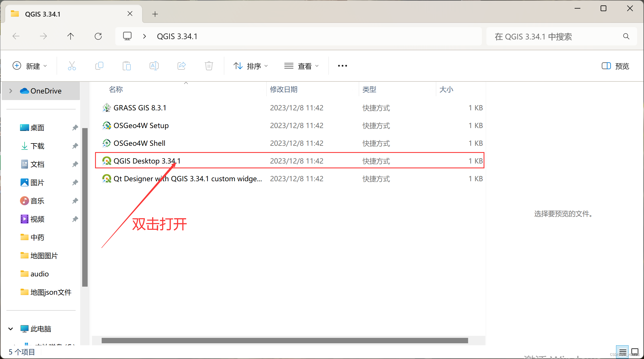Click the GRASS GIS 8.3.1 shortcut icon
Image resolution: width=644 pixels, height=359 pixels.
click(106, 108)
